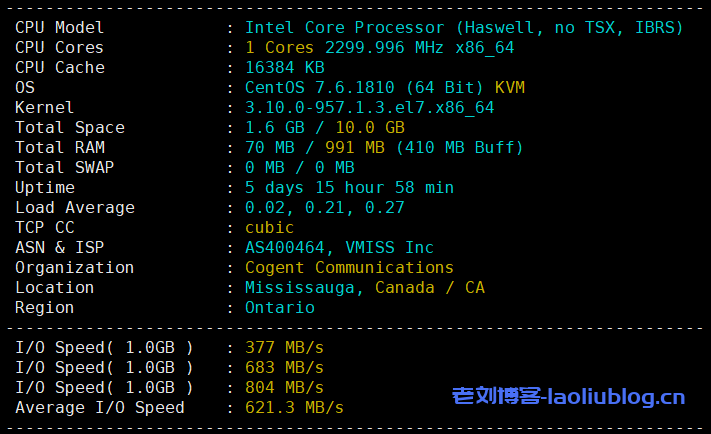The height and width of the screenshot is (434, 711).
Task: Click the Intel Core Processor value text
Action: (x=464, y=28)
